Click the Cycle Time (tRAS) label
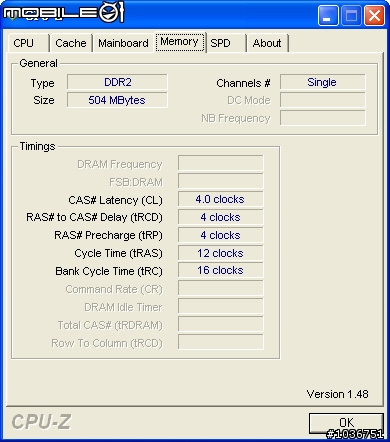Image resolution: width=390 pixels, height=442 pixels. pos(118,253)
